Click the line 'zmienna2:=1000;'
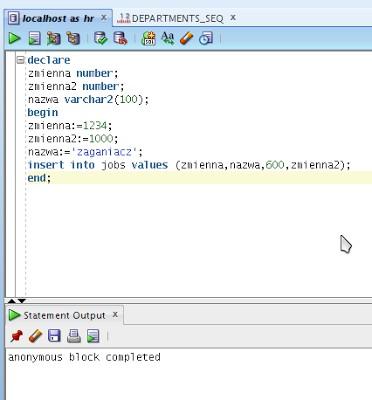 tap(73, 138)
